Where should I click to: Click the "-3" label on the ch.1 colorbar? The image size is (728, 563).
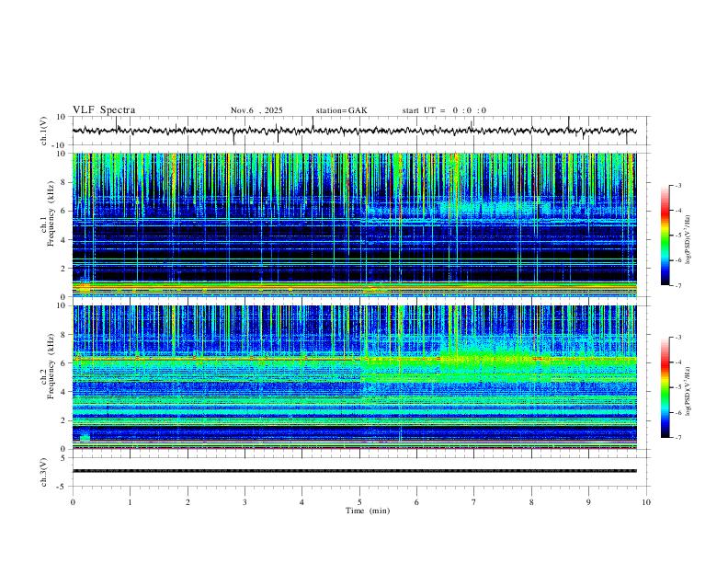(x=678, y=185)
